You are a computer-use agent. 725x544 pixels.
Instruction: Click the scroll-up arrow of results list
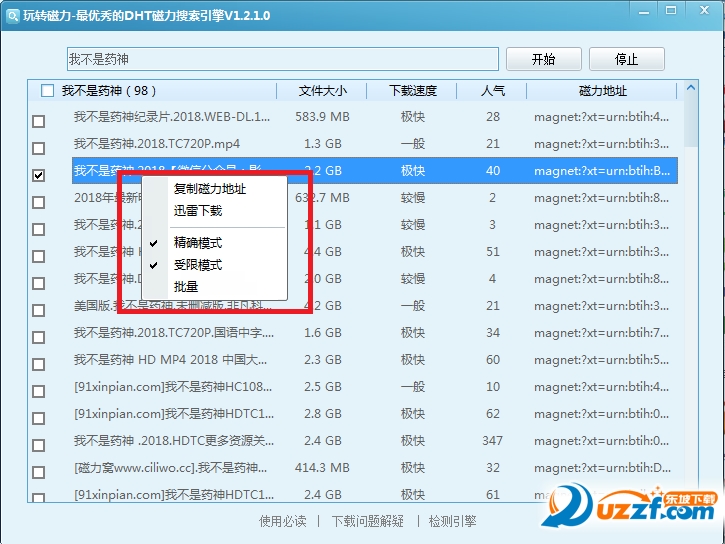[x=691, y=87]
